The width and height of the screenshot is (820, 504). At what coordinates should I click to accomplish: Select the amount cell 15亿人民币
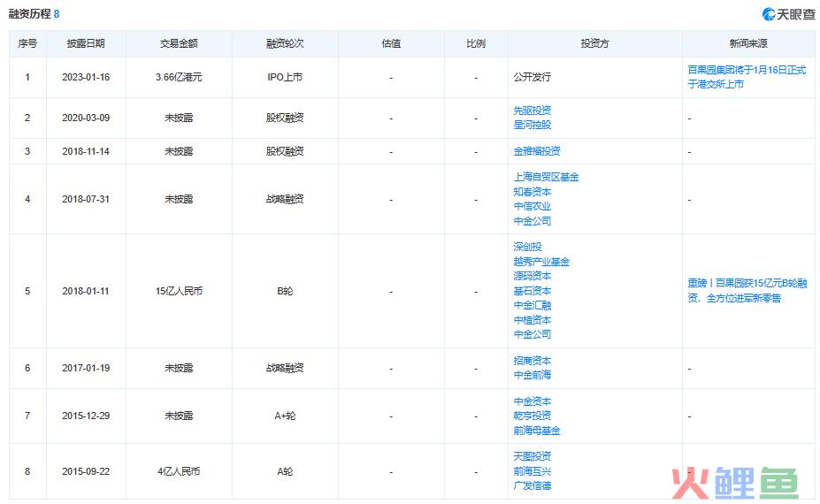pyautogui.click(x=179, y=291)
